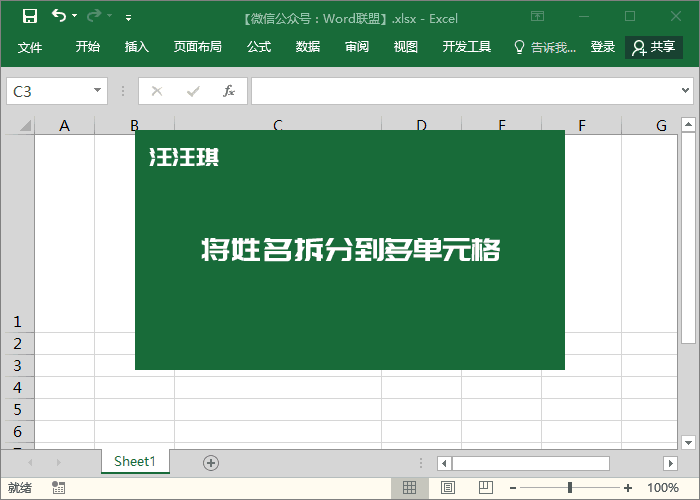Click the 告诉我 lightbulb search box
The image size is (700, 500).
point(545,47)
